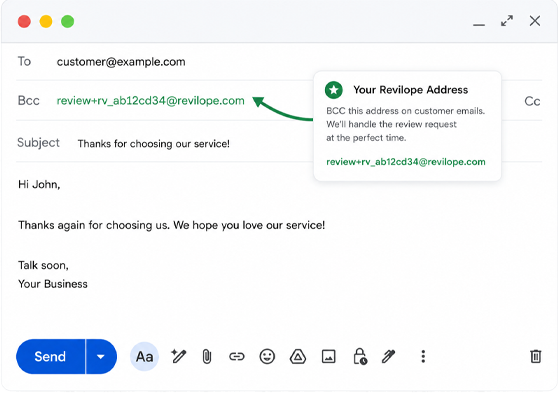Expand compose window to full screen
Screen dimensions: 558x394
click(x=507, y=21)
